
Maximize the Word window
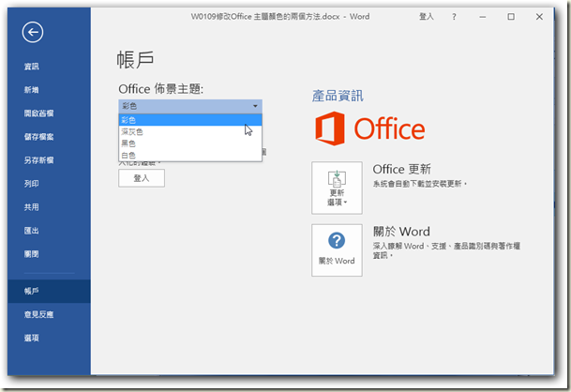[511, 17]
